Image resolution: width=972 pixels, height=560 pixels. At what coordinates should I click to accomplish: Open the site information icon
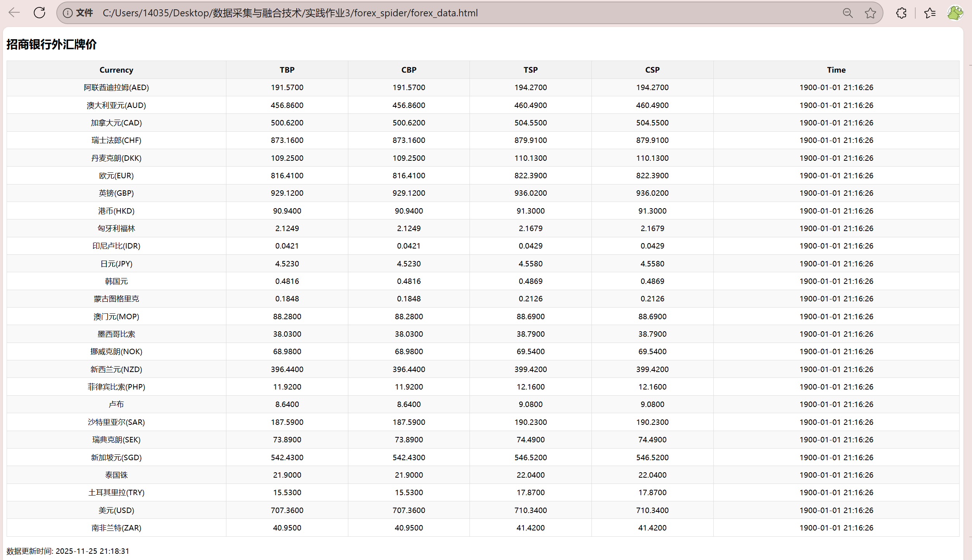pos(68,13)
